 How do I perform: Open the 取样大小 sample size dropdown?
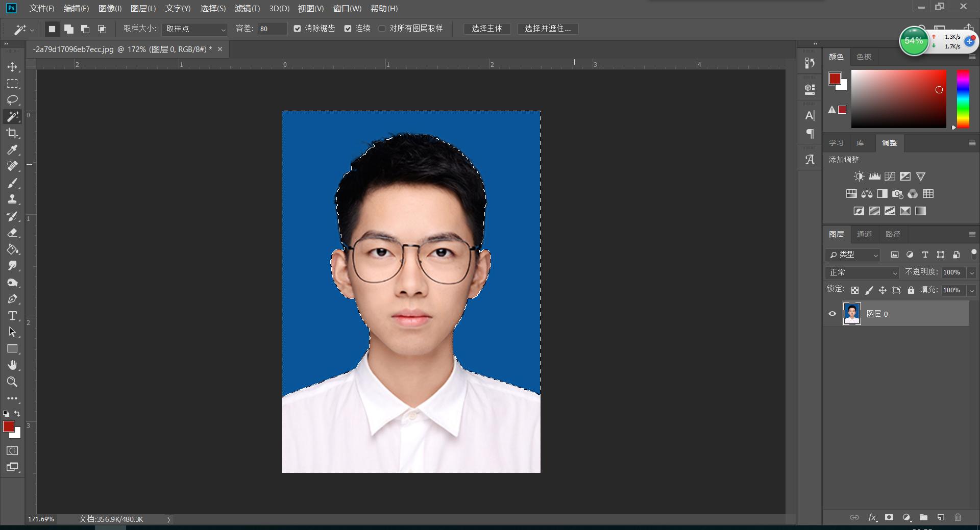click(194, 29)
